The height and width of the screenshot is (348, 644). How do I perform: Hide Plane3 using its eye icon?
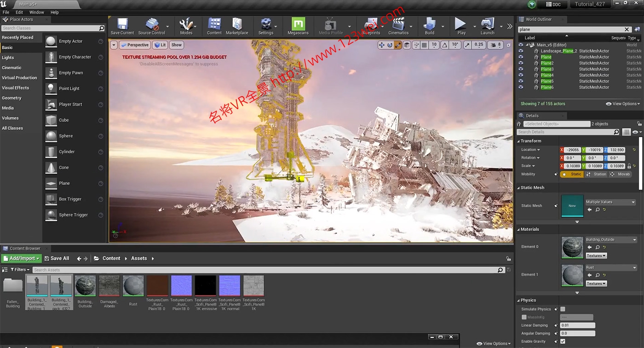[521, 69]
